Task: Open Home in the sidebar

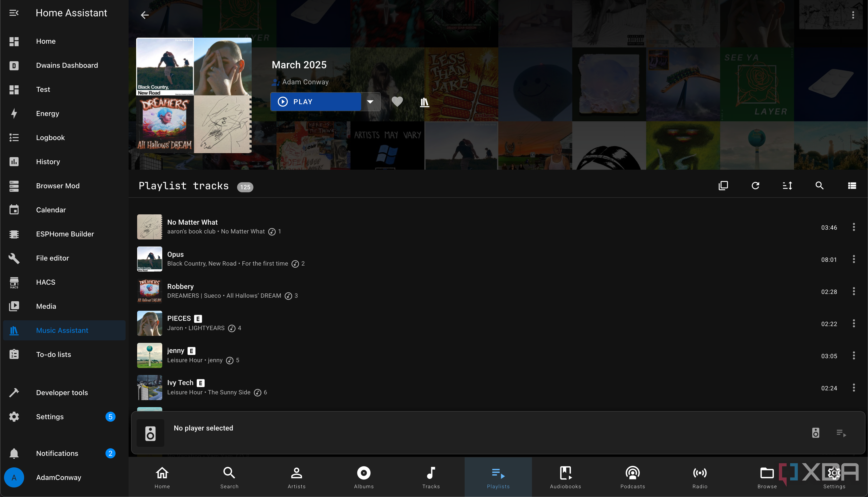Action: pos(64,41)
